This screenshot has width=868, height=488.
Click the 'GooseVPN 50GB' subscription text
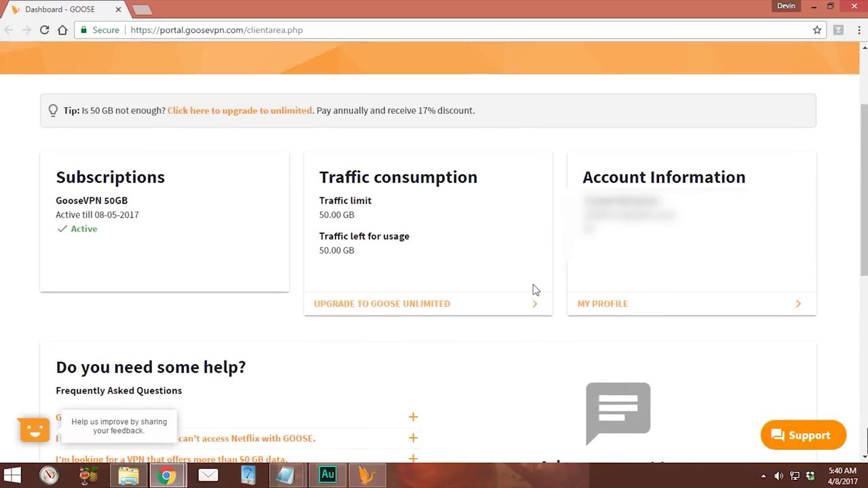92,201
